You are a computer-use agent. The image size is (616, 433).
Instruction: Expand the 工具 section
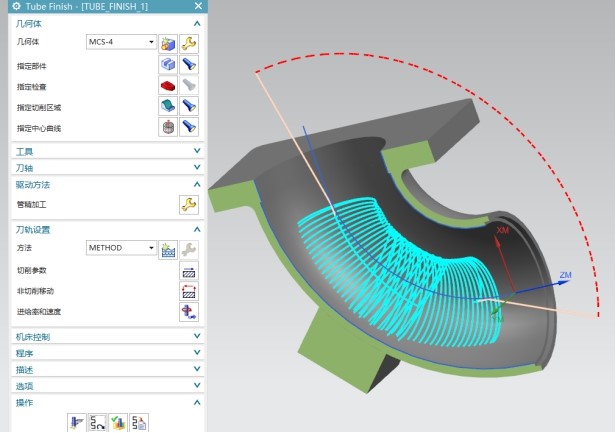click(197, 150)
